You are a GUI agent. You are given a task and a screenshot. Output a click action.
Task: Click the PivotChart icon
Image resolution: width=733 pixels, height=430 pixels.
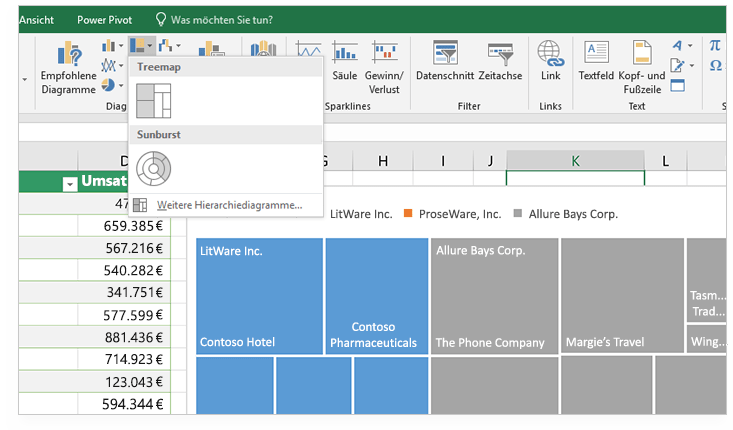coord(212,49)
